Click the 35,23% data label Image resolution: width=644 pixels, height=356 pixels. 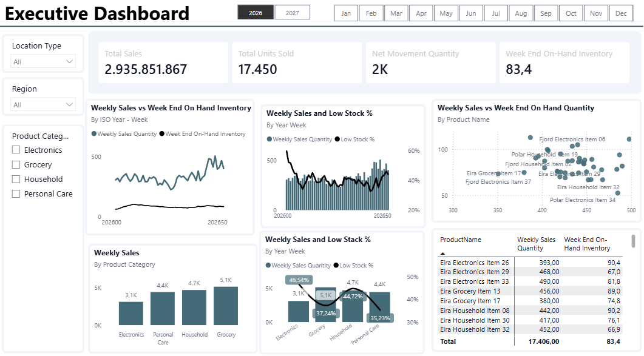point(381,318)
